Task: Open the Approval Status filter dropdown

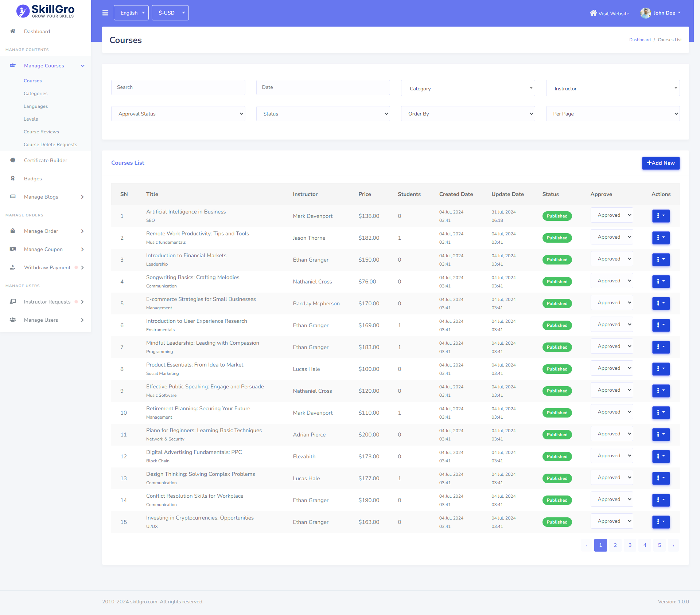Action: pos(178,114)
